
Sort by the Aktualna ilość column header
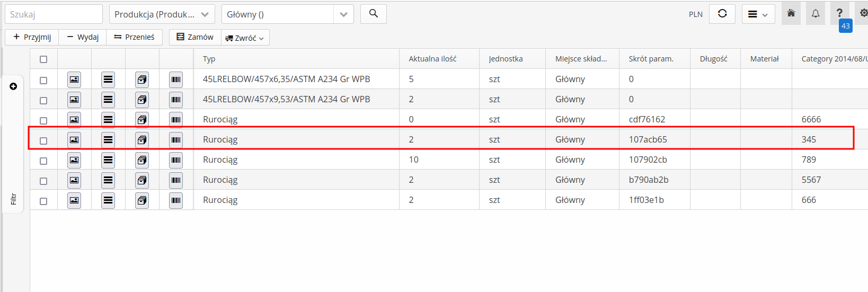(x=432, y=59)
